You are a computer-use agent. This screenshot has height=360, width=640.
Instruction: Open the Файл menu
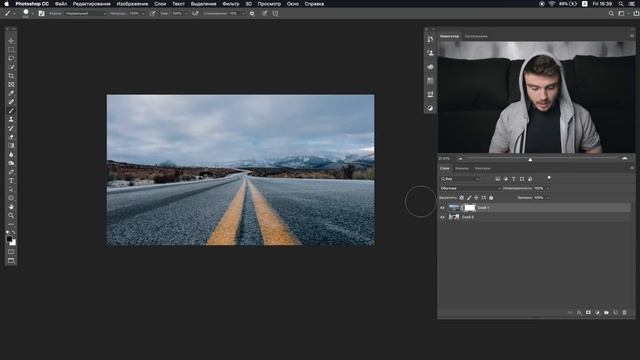[x=61, y=4]
